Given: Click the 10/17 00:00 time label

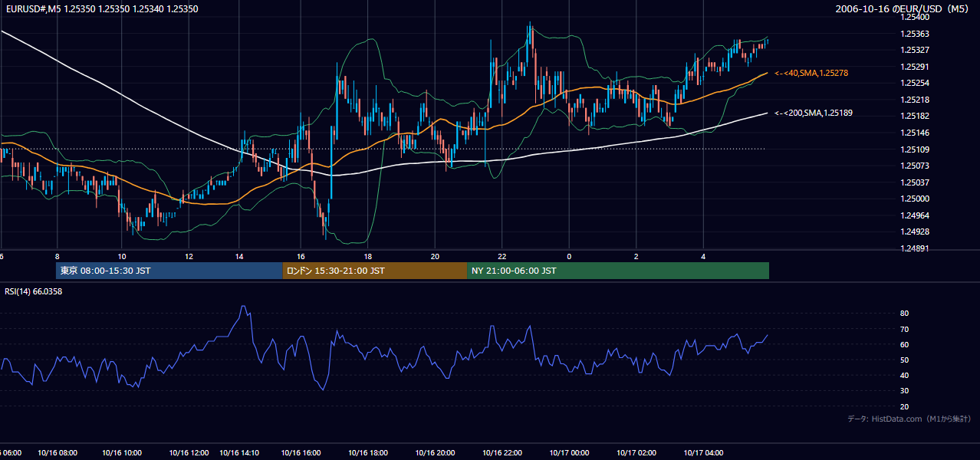Looking at the screenshot, I should pyautogui.click(x=569, y=452).
